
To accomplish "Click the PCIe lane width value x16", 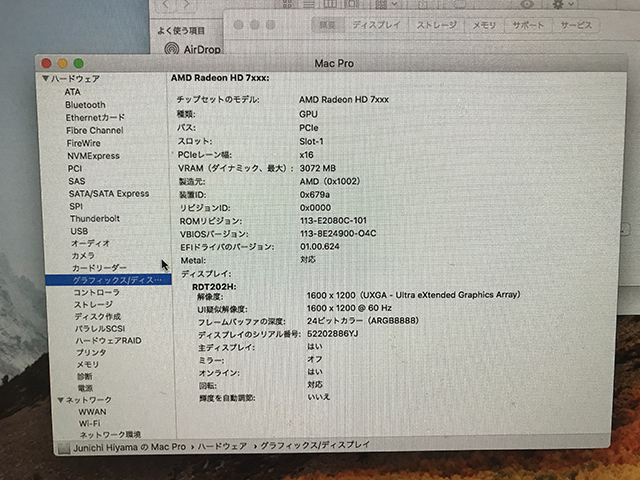I will [x=306, y=155].
